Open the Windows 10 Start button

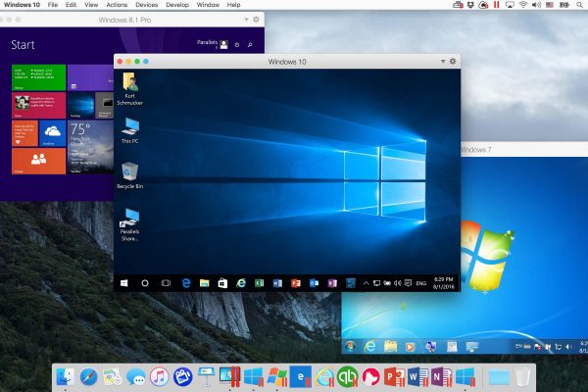point(124,283)
